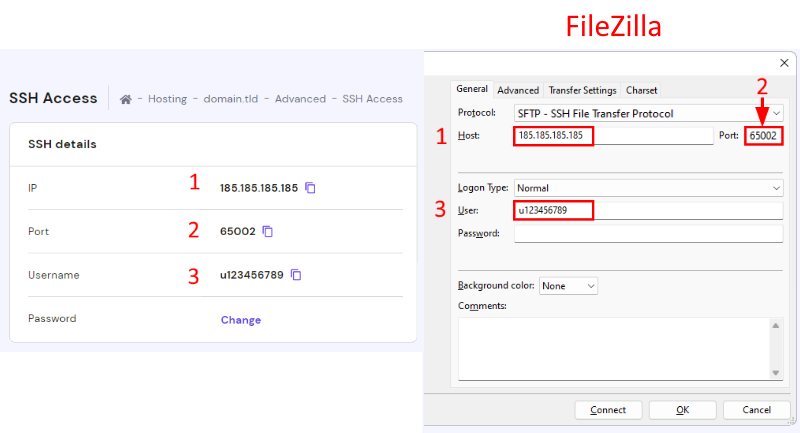
Task: Click the home icon in breadcrumb
Action: [x=126, y=99]
